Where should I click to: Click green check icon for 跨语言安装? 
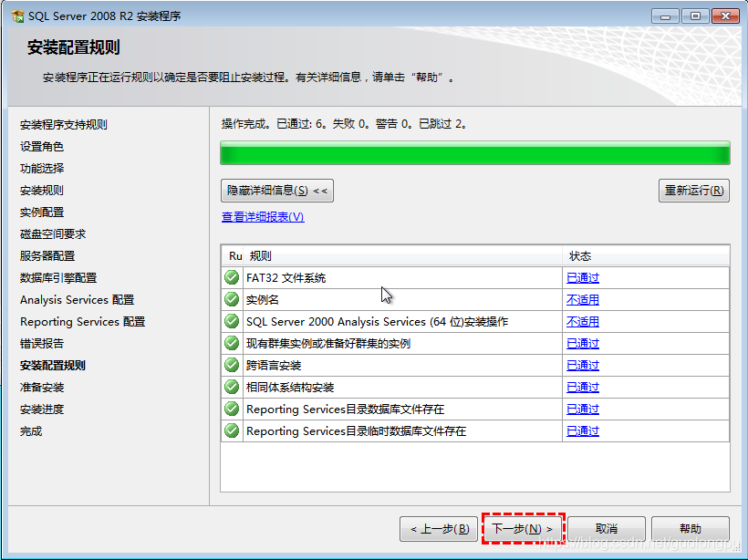pos(232,365)
